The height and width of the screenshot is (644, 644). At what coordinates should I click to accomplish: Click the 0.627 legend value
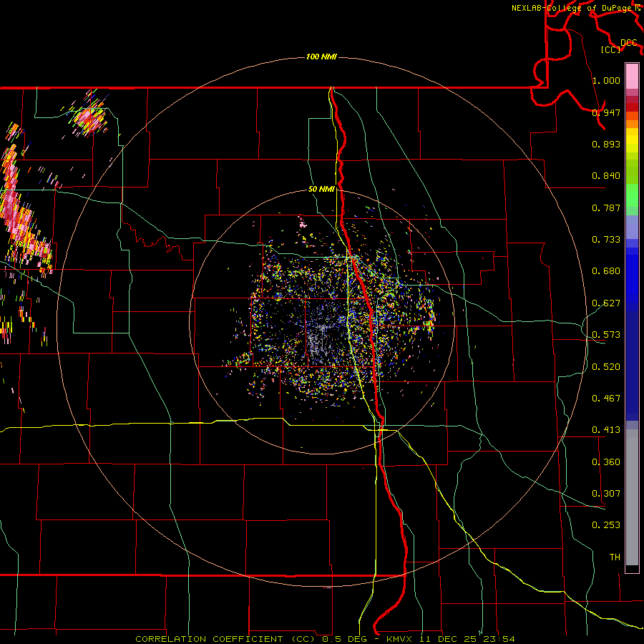(x=606, y=303)
